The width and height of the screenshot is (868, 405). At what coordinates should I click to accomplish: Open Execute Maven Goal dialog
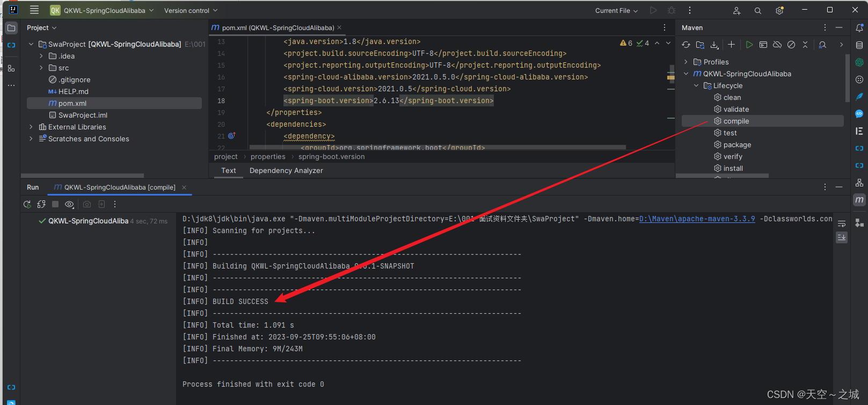[x=763, y=45]
